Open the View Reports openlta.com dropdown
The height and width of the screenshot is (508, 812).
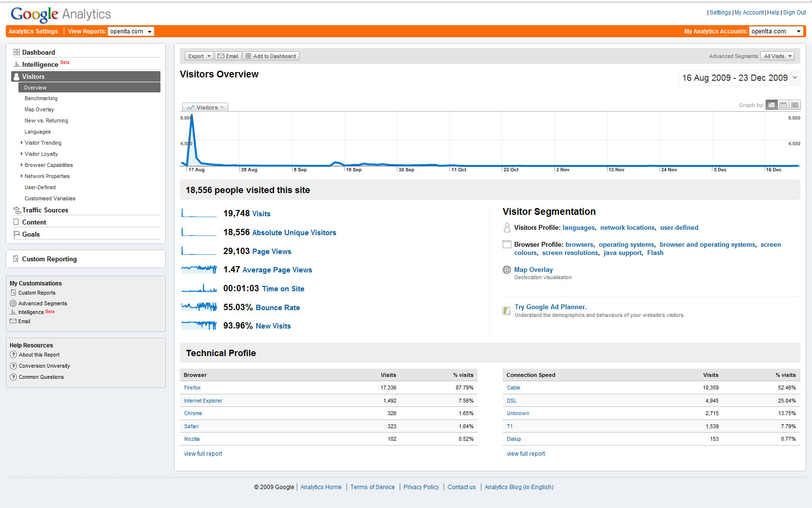pyautogui.click(x=131, y=31)
